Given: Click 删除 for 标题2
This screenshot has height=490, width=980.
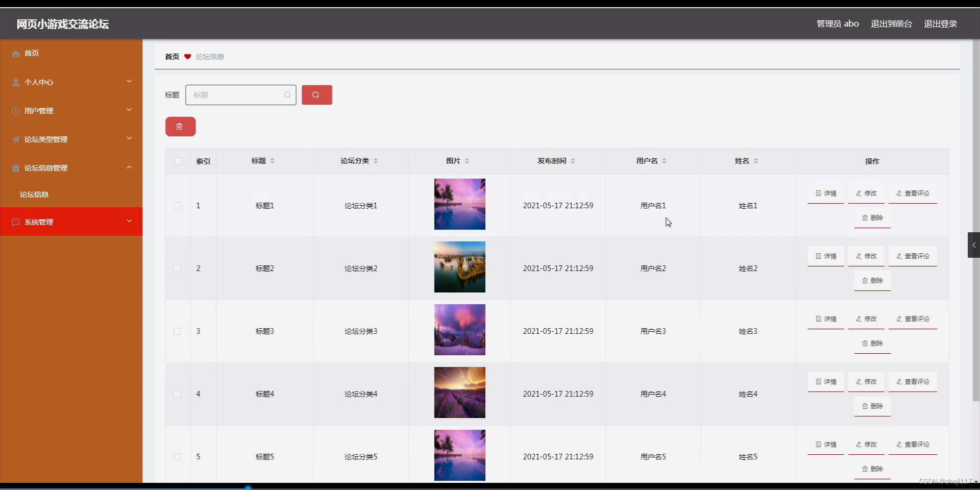Looking at the screenshot, I should tap(872, 281).
